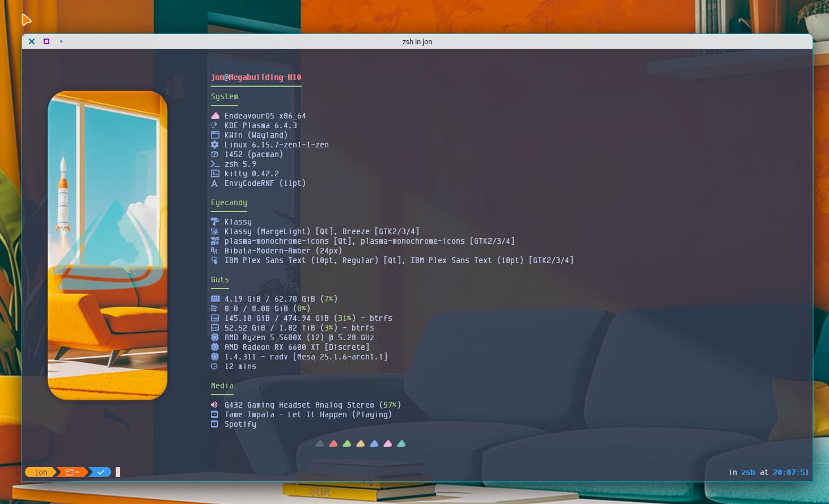This screenshot has height=504, width=829.
Task: Click the '1452 (pacman)' text
Action: [254, 154]
